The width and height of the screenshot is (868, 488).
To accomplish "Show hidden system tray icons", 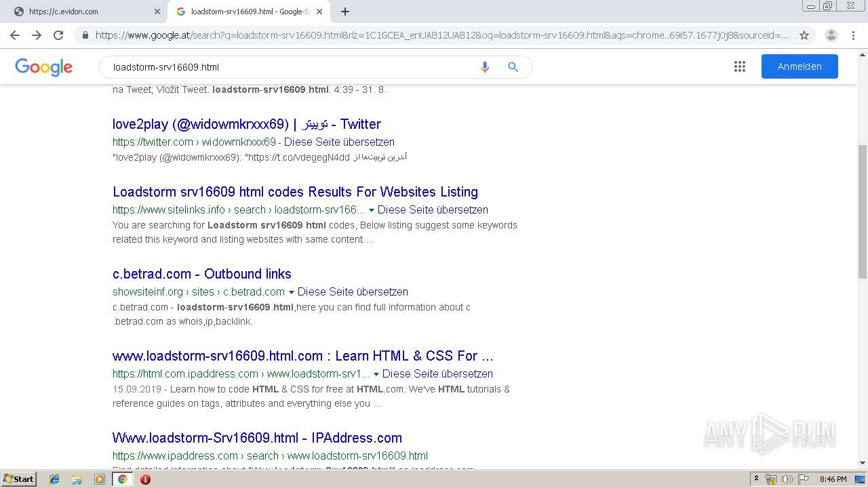I will click(757, 479).
